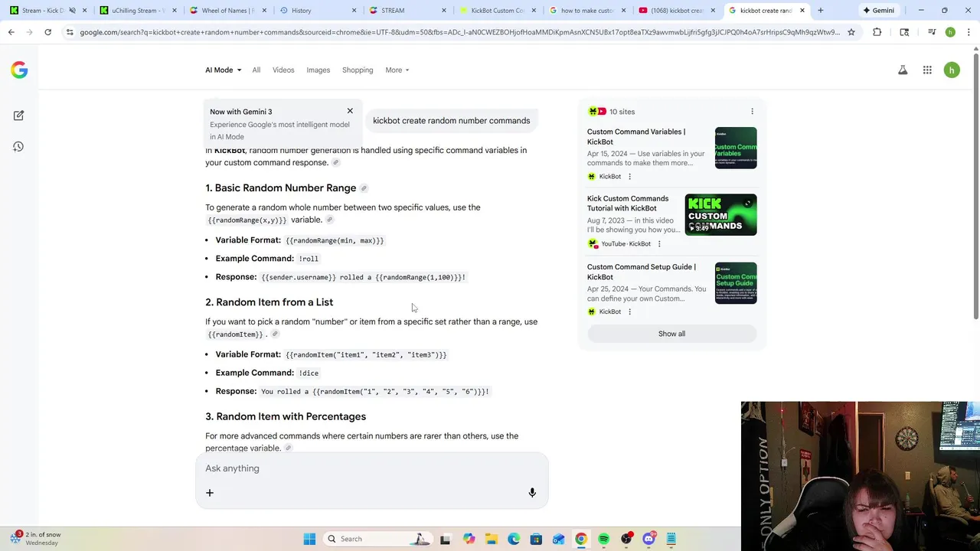The height and width of the screenshot is (551, 980).
Task: Switch to the Shopping tab
Action: click(358, 70)
